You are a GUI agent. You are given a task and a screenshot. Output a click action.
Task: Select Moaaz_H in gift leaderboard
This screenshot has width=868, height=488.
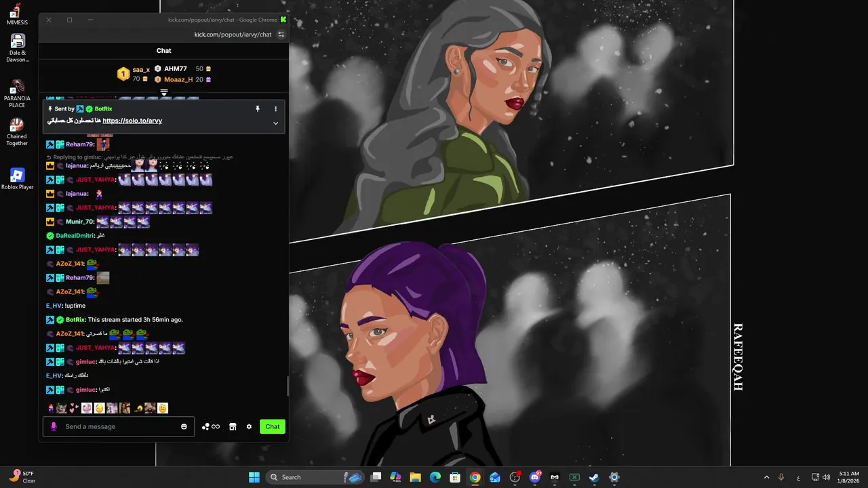point(178,79)
